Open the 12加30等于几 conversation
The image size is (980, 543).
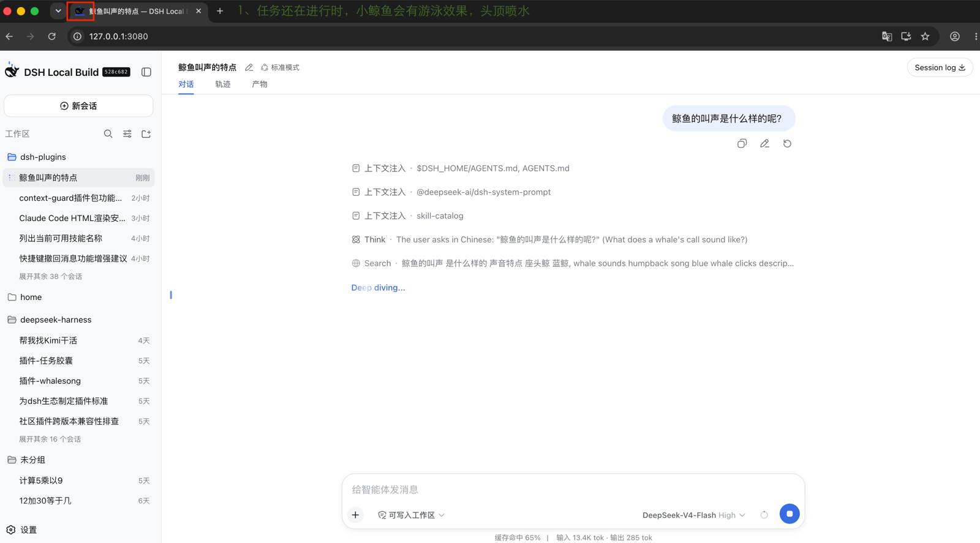coord(78,501)
